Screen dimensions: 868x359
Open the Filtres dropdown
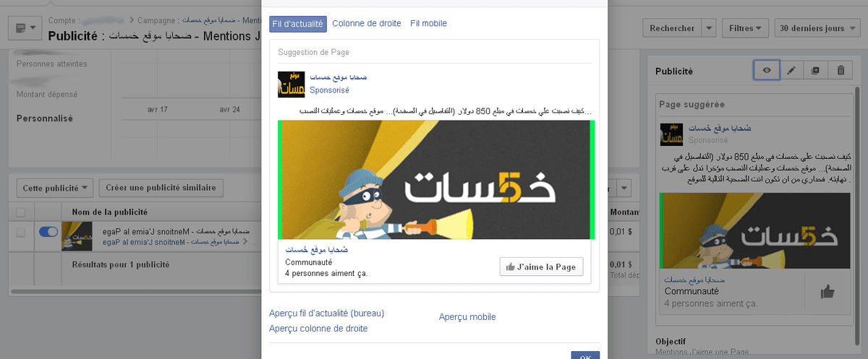tap(745, 28)
